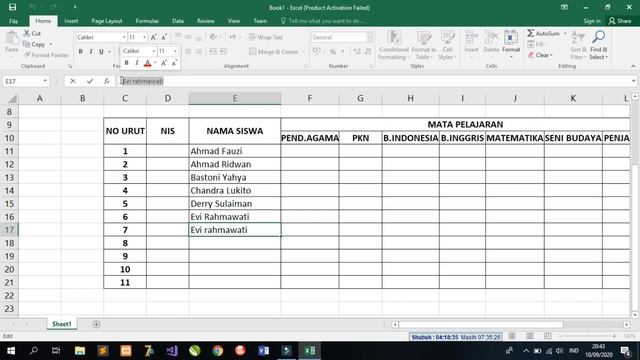Click the Save icon in title bar

pos(13,7)
